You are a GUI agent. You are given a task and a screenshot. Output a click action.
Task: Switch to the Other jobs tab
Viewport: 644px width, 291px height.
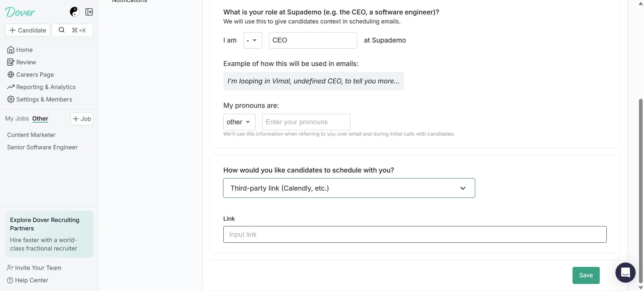point(40,119)
